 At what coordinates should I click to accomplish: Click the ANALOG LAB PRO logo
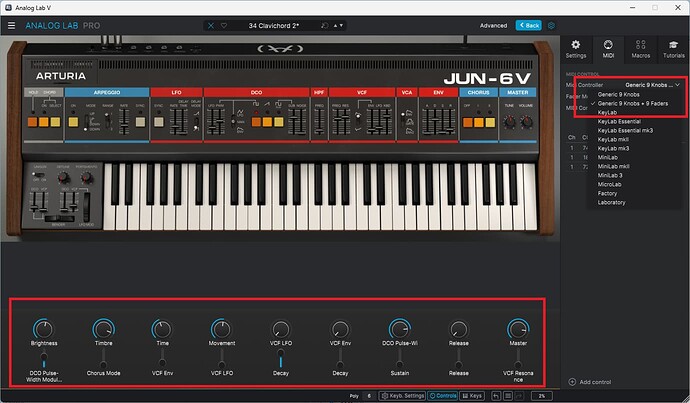62,26
